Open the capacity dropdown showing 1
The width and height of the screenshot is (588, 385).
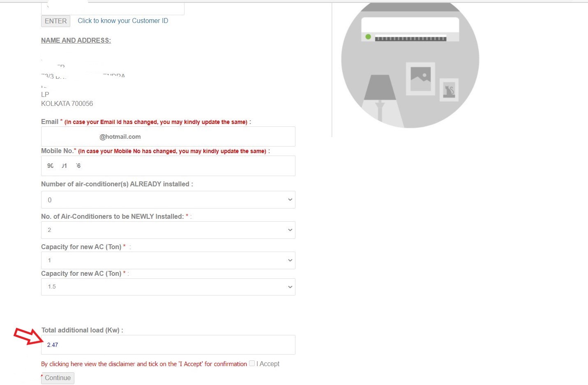point(168,261)
